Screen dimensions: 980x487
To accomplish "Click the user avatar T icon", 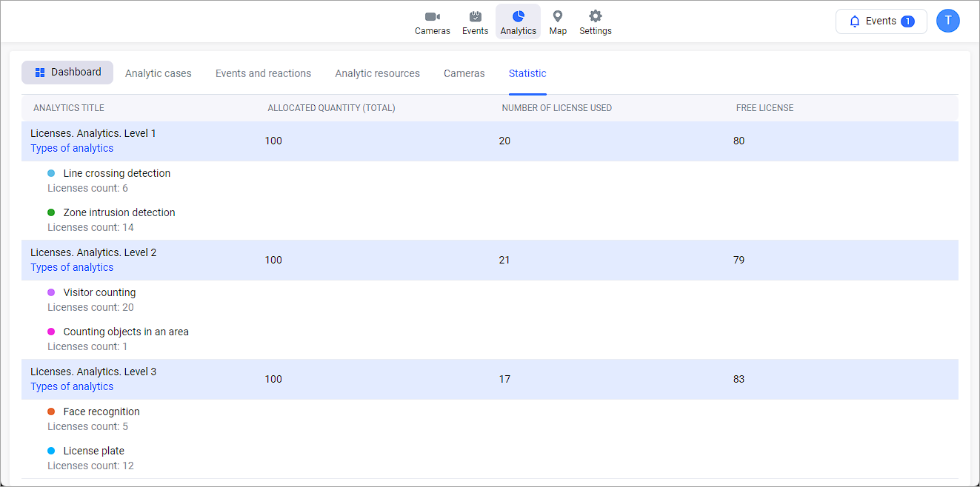I will (x=947, y=21).
